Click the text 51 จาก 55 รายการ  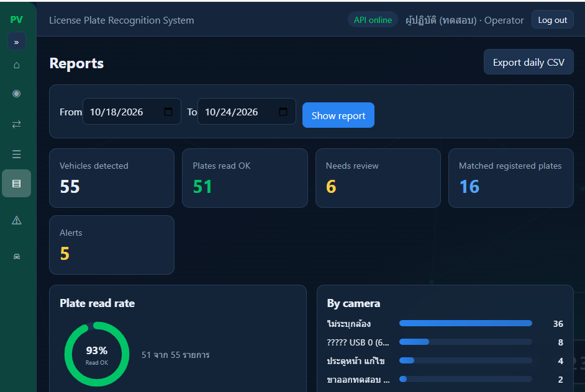pyautogui.click(x=175, y=355)
